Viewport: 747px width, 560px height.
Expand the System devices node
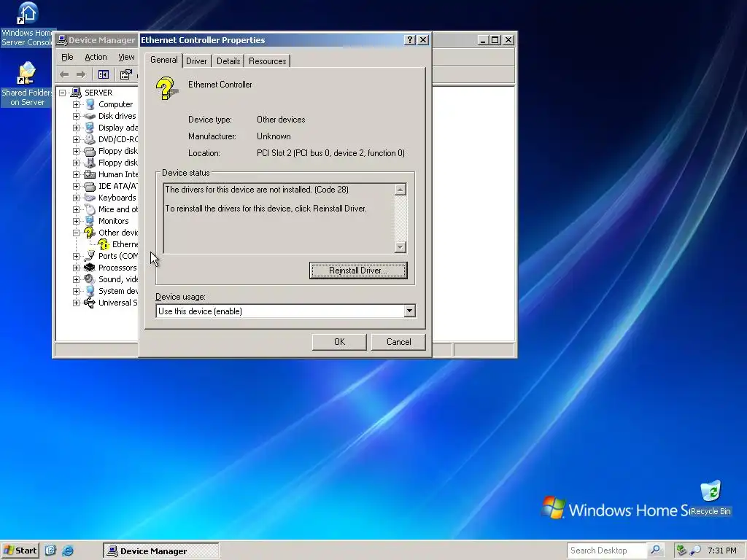click(76, 291)
